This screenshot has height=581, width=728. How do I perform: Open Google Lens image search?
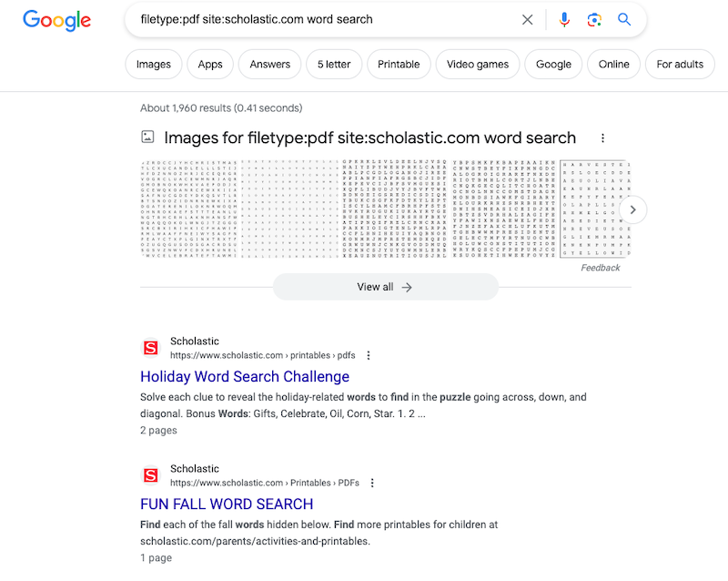pyautogui.click(x=594, y=19)
